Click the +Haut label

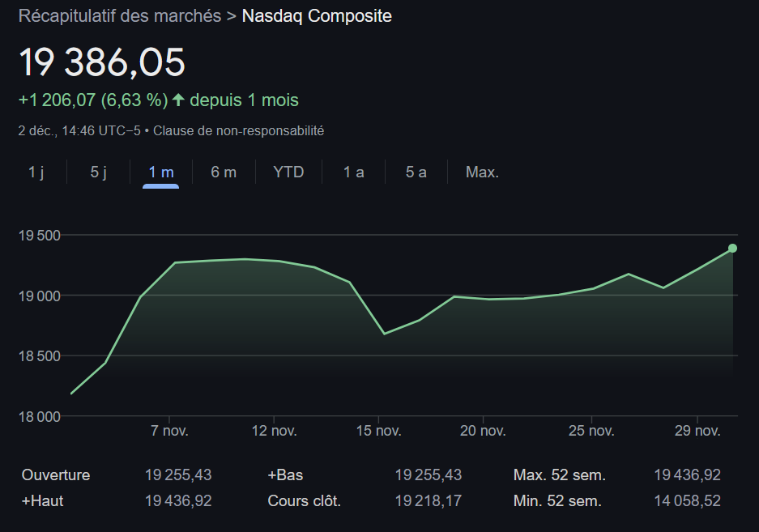pyautogui.click(x=43, y=500)
